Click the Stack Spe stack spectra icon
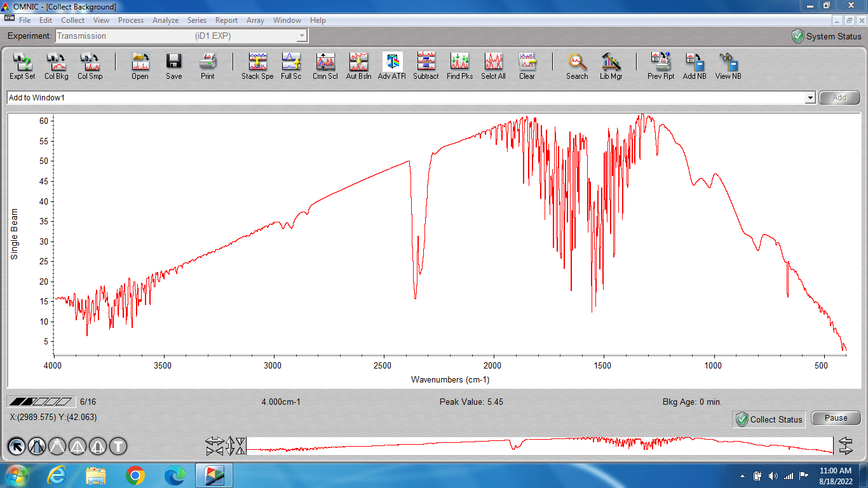This screenshot has width=868, height=488. pyautogui.click(x=257, y=66)
